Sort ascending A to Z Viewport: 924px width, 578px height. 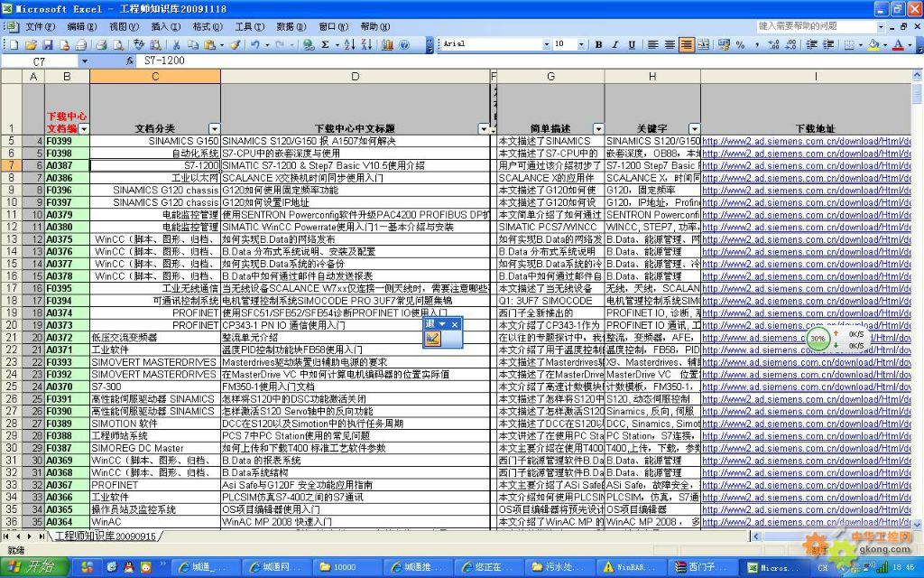[349, 44]
